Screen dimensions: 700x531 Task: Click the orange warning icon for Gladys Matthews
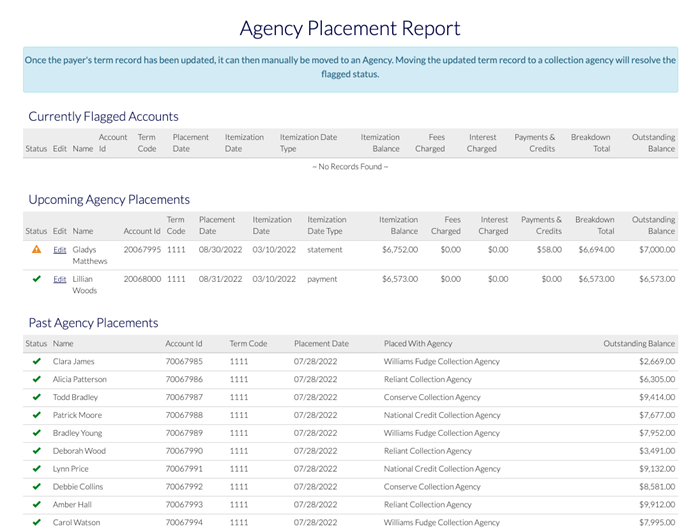pyautogui.click(x=36, y=250)
